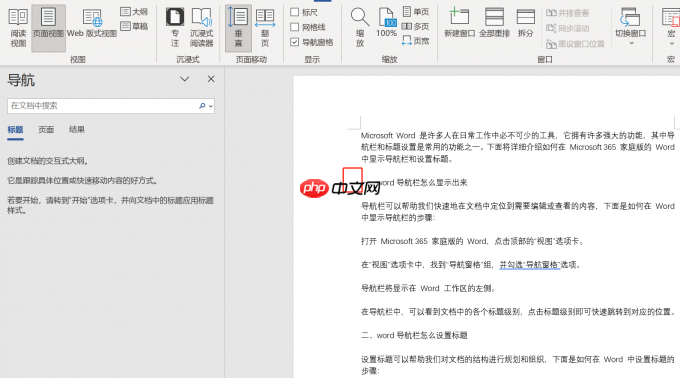Click paragraph starting '打开 Microsoft 365 家庭版的 Word'
Viewport: 680px width, 378px height.
[472, 241]
